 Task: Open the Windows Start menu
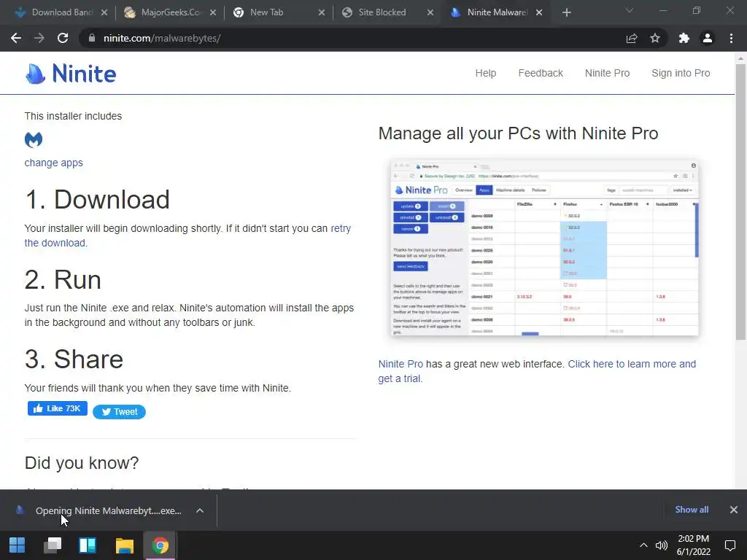pyautogui.click(x=18, y=545)
